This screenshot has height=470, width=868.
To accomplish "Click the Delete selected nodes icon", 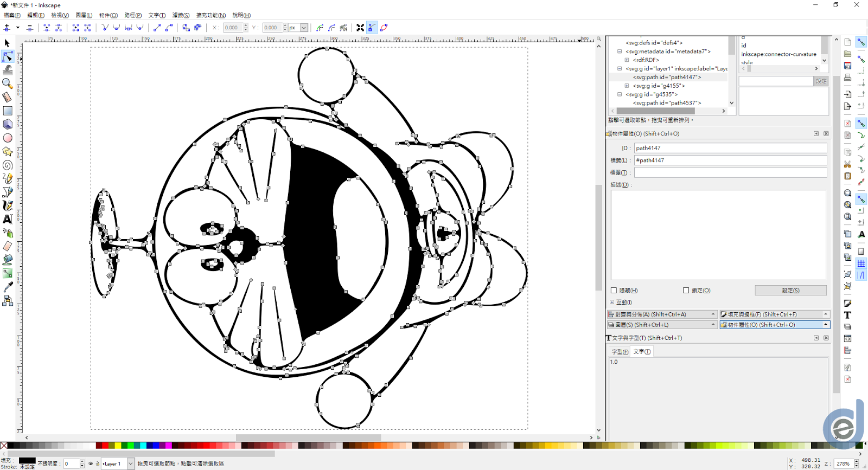I will click(29, 28).
